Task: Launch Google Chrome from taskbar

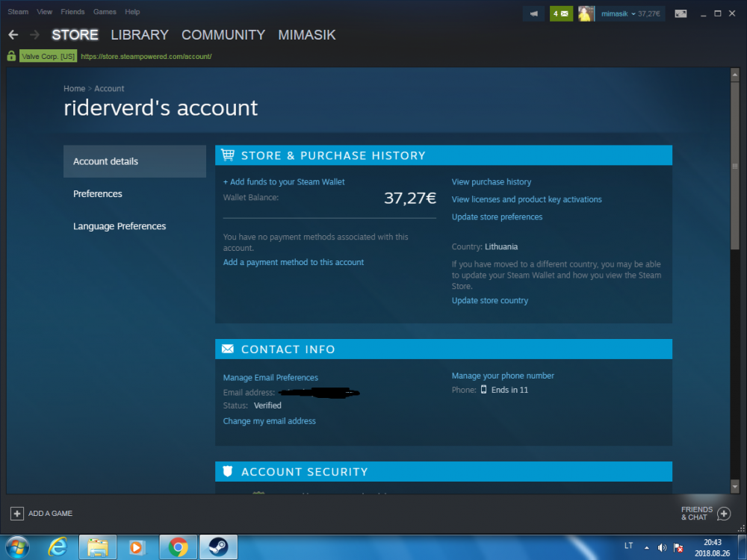Action: [x=179, y=547]
